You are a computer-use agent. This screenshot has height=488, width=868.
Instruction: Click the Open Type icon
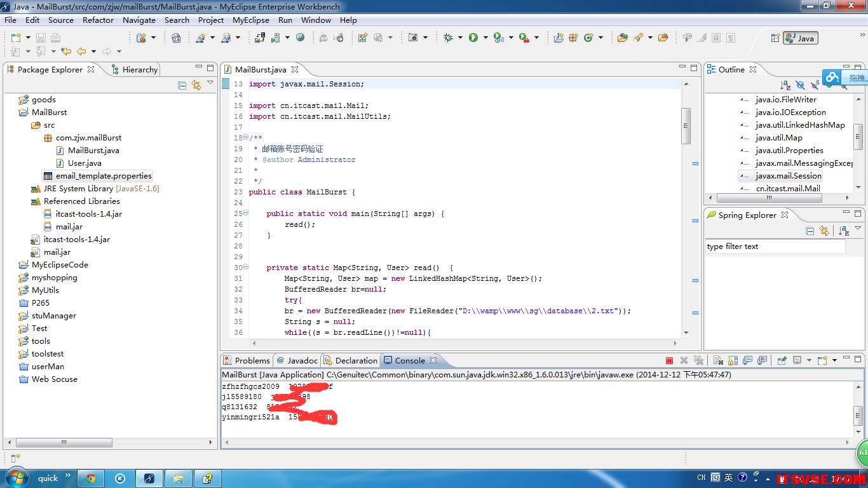tap(622, 38)
